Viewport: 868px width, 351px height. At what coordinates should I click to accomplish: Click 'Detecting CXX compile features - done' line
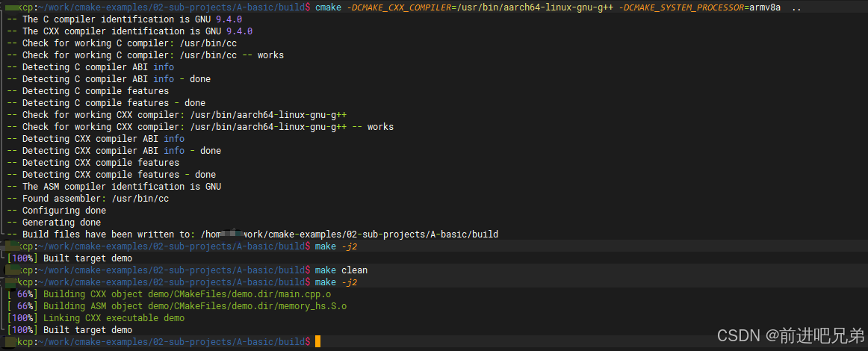(x=111, y=175)
